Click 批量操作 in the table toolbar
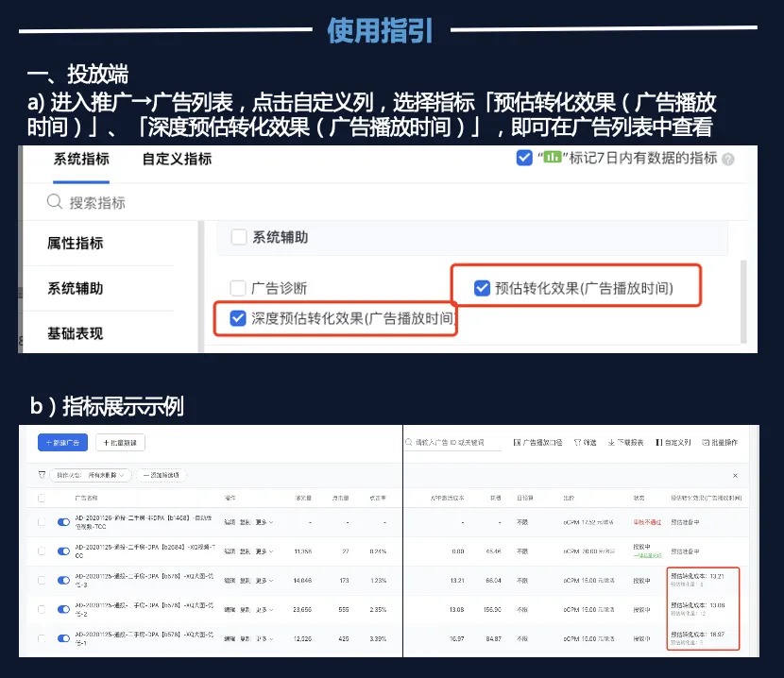The image size is (784, 678). pyautogui.click(x=720, y=443)
